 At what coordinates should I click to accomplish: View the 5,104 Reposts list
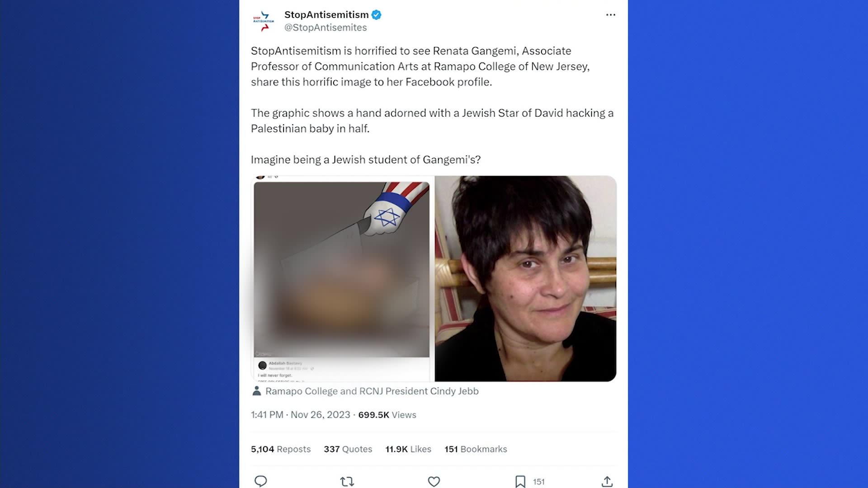pyautogui.click(x=281, y=449)
